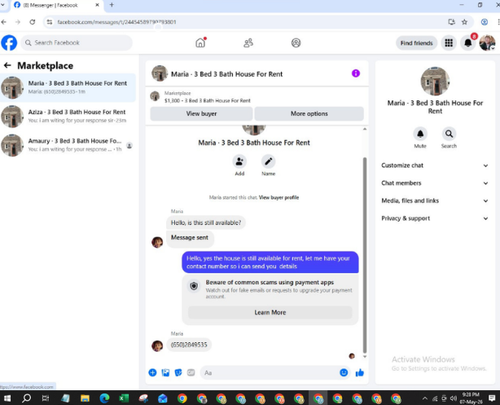
Task: Open the Facebook menu grid icon
Action: pos(449,43)
